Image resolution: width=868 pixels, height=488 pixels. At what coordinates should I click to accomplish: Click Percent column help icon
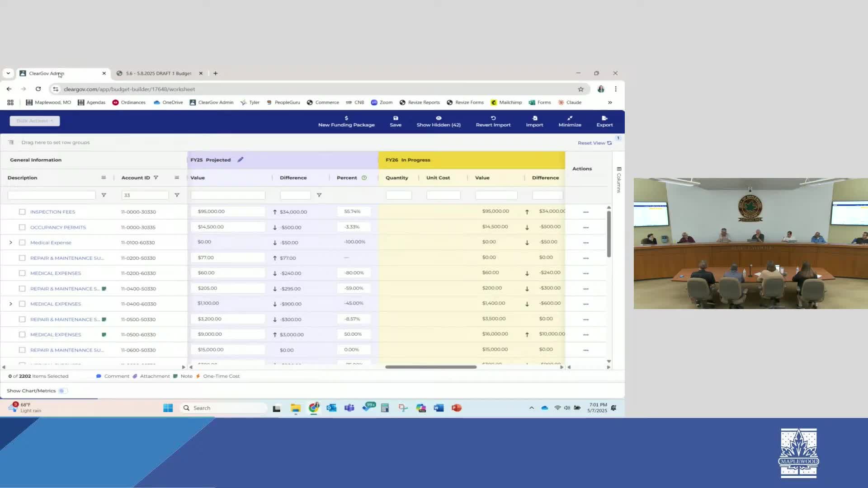(x=364, y=178)
